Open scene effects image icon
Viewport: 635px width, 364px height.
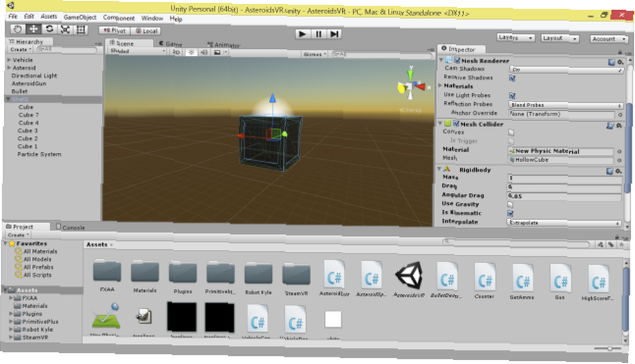coord(217,53)
